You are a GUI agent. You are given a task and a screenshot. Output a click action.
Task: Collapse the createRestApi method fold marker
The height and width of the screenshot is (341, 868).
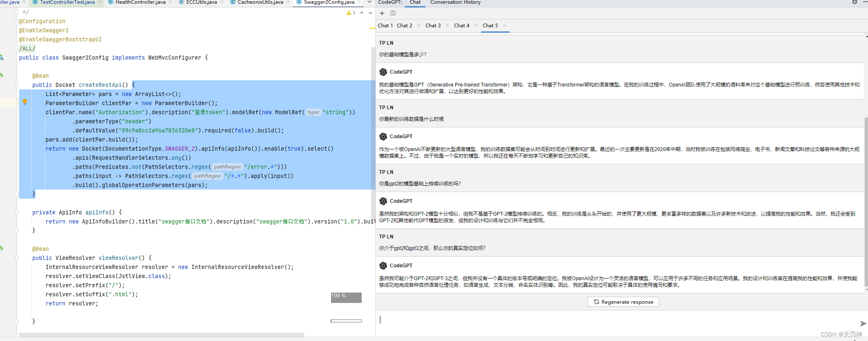(x=17, y=85)
